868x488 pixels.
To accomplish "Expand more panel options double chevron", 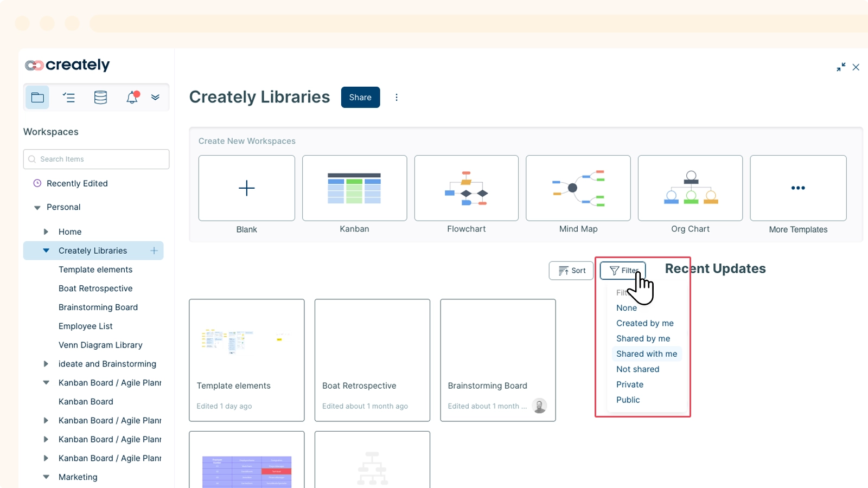I will pos(155,98).
